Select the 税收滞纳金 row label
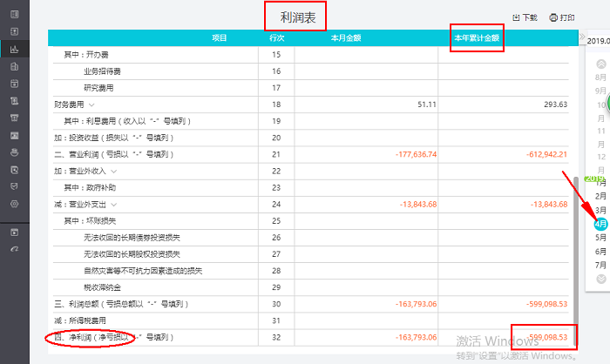610x364 pixels. [x=102, y=287]
